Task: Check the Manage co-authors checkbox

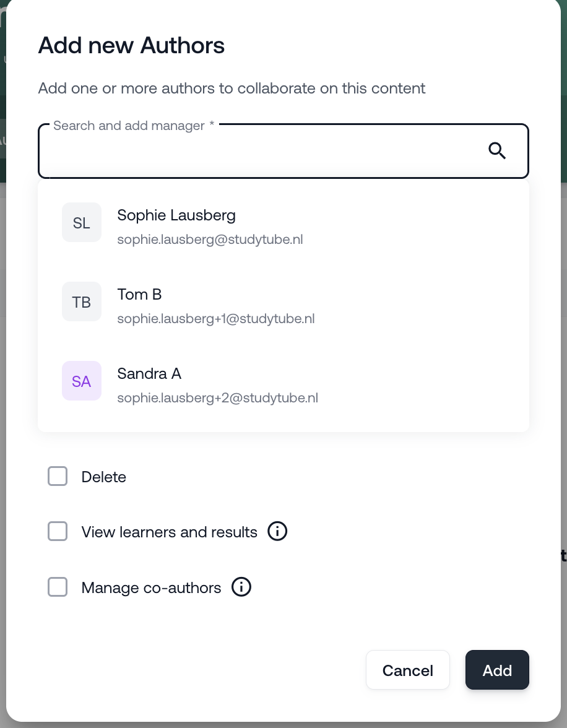Action: coord(58,587)
